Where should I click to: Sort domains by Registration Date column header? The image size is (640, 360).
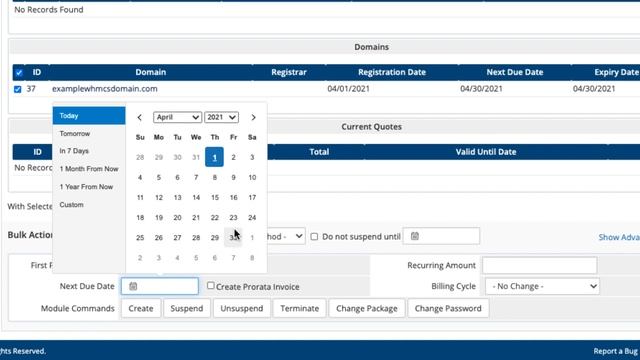pyautogui.click(x=392, y=72)
